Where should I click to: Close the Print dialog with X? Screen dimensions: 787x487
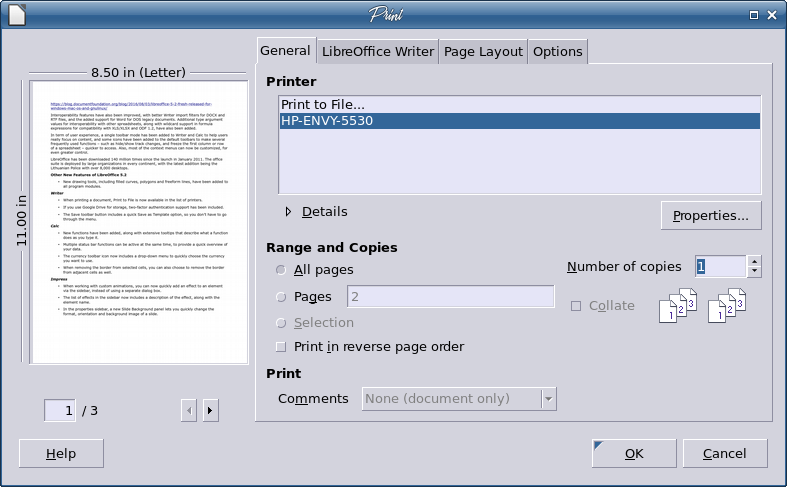pos(772,15)
